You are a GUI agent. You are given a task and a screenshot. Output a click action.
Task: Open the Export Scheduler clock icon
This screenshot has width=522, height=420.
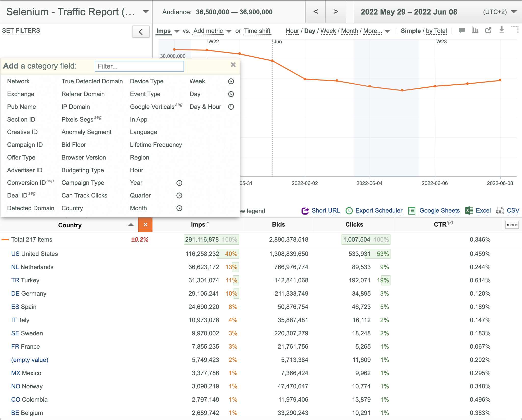click(349, 211)
